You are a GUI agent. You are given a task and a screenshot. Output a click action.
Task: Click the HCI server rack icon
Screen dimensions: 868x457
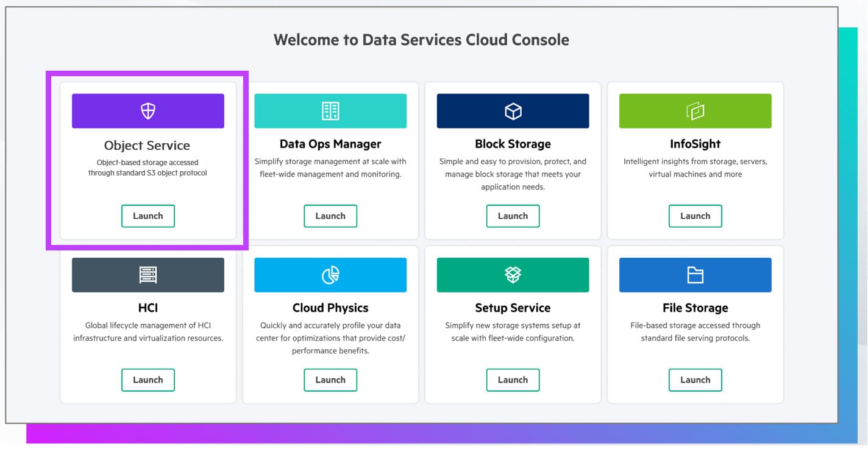pyautogui.click(x=148, y=275)
